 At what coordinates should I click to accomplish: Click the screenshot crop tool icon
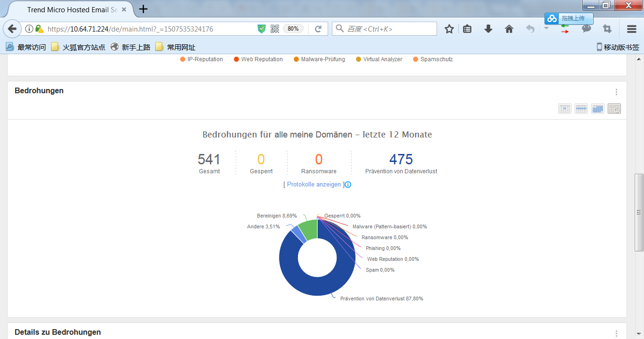point(607,29)
